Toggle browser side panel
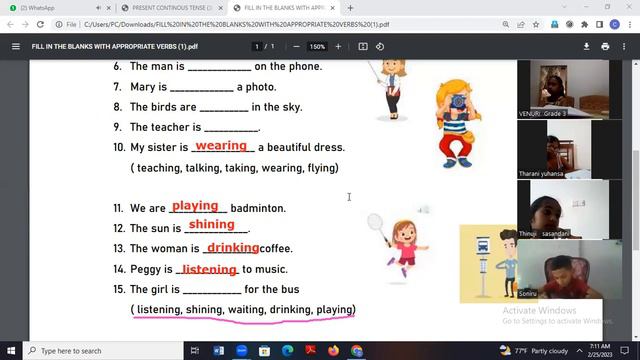 coord(599,24)
